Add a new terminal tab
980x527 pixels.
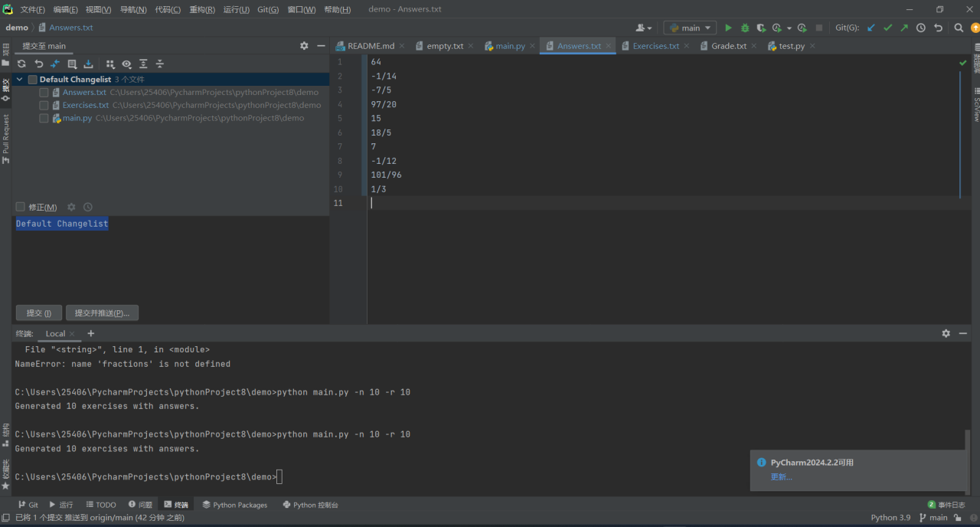(91, 333)
